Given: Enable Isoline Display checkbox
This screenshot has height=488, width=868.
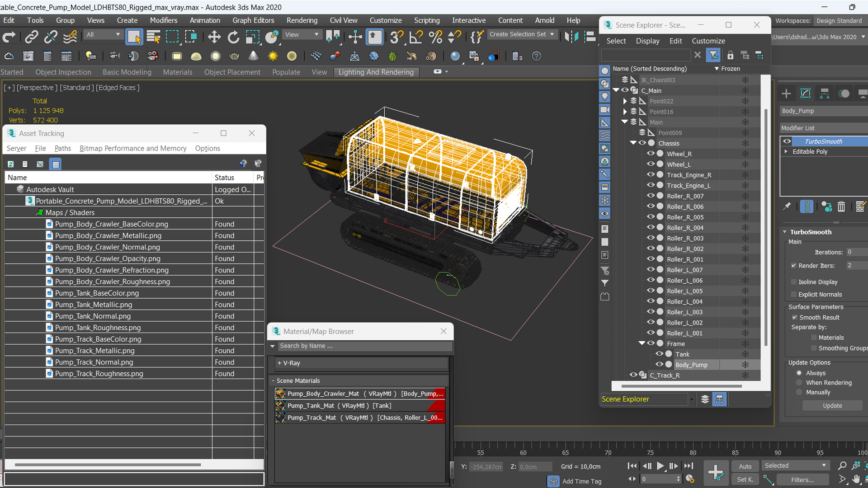Looking at the screenshot, I should (793, 282).
